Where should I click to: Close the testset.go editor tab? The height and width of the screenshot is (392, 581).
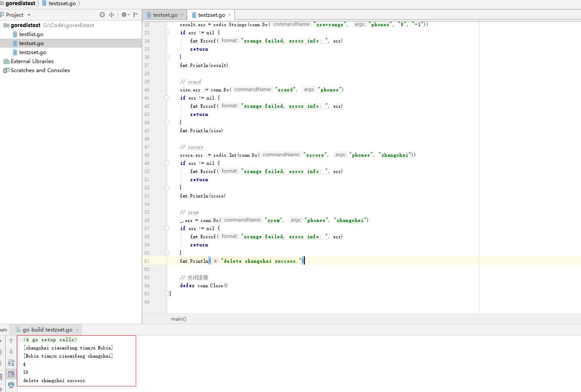(x=182, y=15)
